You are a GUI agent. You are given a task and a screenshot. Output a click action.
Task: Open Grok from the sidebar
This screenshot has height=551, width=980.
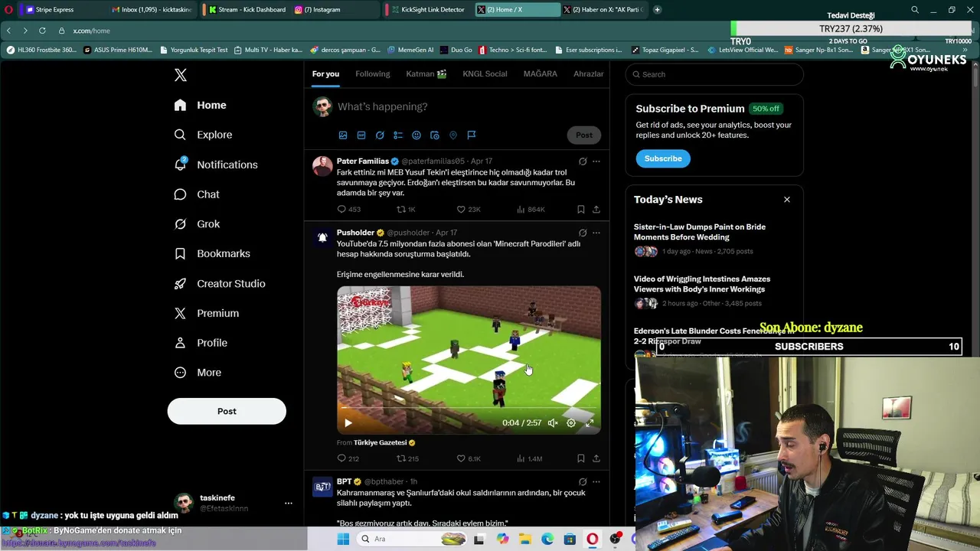[197, 224]
